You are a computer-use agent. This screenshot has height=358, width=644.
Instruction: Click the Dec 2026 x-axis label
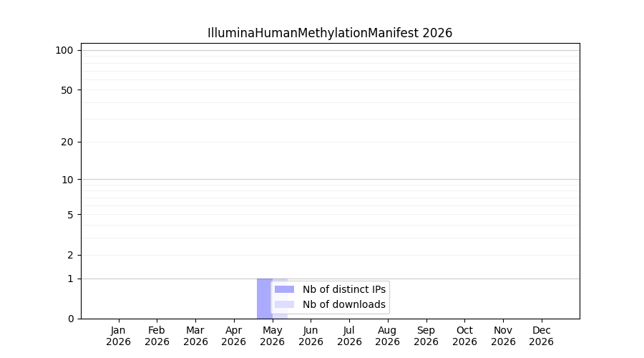coord(542,336)
